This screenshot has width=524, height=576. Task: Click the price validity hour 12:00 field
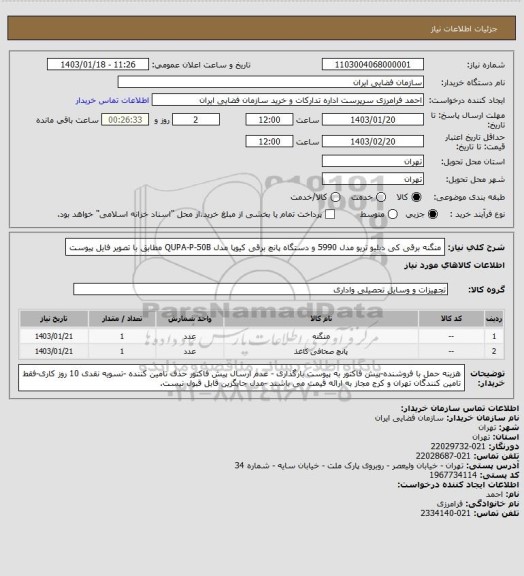tap(269, 141)
